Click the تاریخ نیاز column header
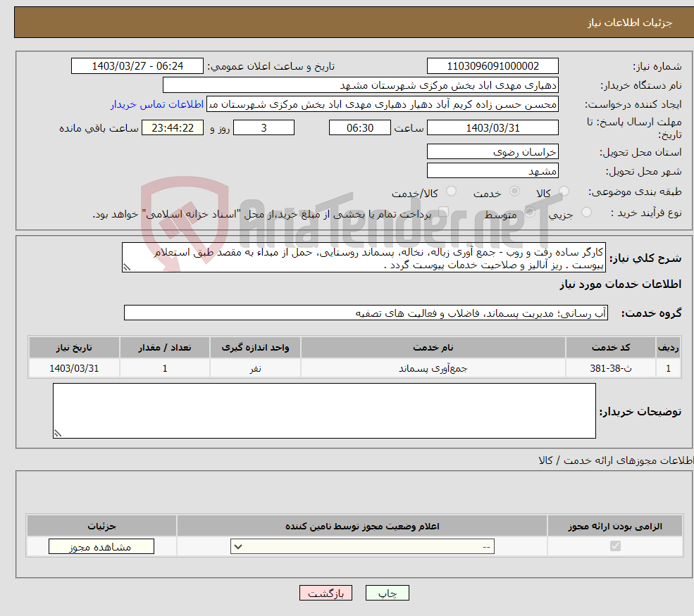The image size is (694, 616). [x=74, y=348]
